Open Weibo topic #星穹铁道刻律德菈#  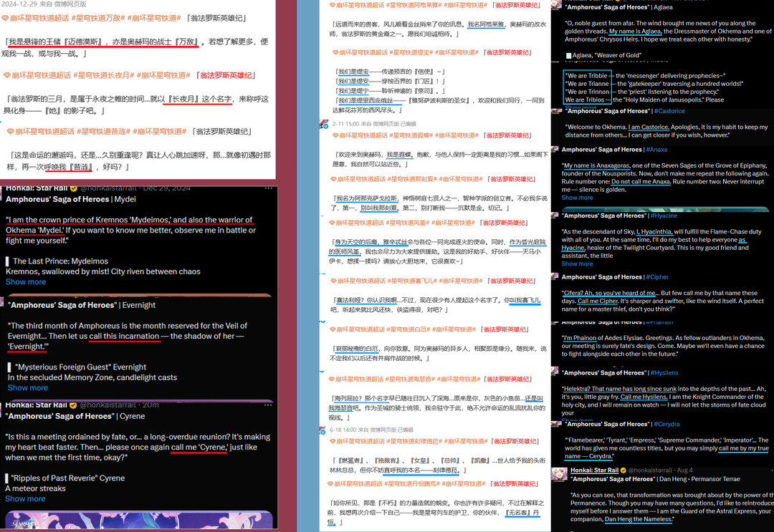coord(414,441)
